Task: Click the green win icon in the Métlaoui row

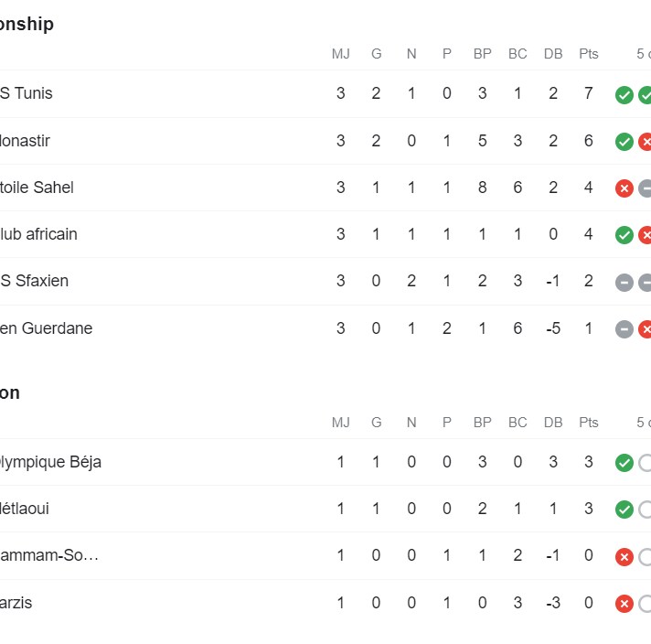Action: (624, 510)
